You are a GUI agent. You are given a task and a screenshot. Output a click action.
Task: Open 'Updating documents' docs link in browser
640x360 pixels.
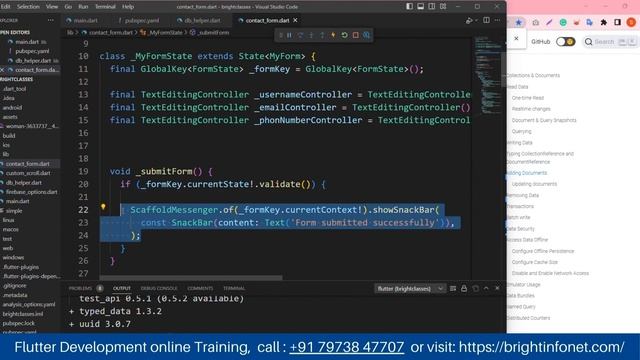534,184
